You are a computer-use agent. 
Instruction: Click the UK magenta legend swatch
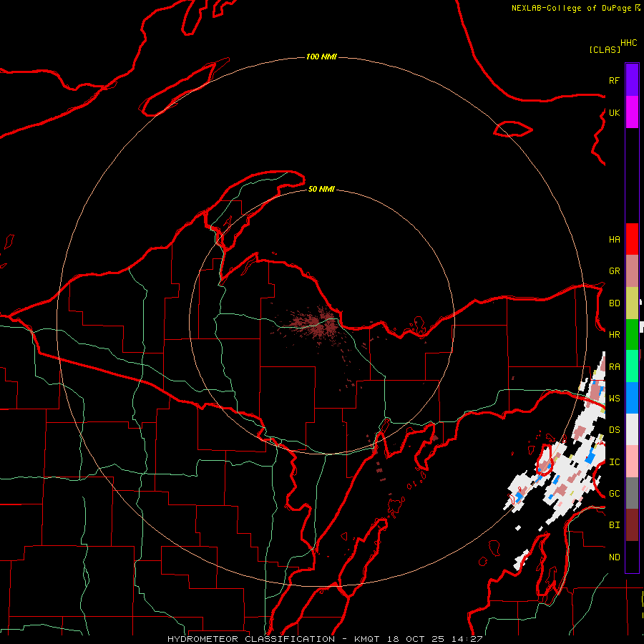[632, 112]
